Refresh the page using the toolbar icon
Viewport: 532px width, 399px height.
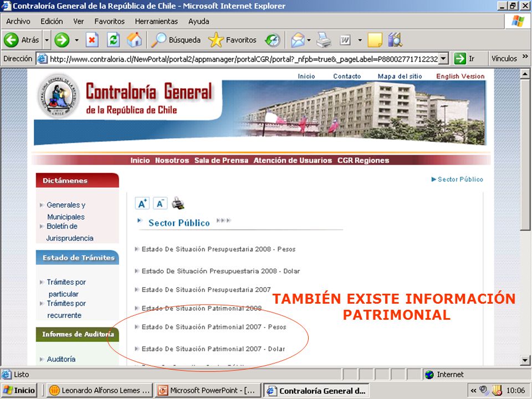[x=113, y=40]
